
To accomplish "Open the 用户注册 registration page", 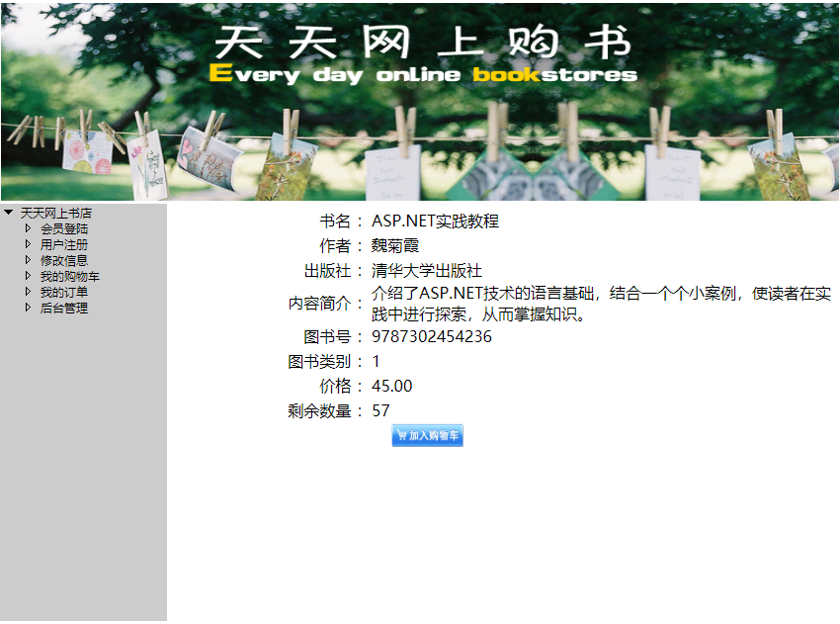I will pos(64,245).
